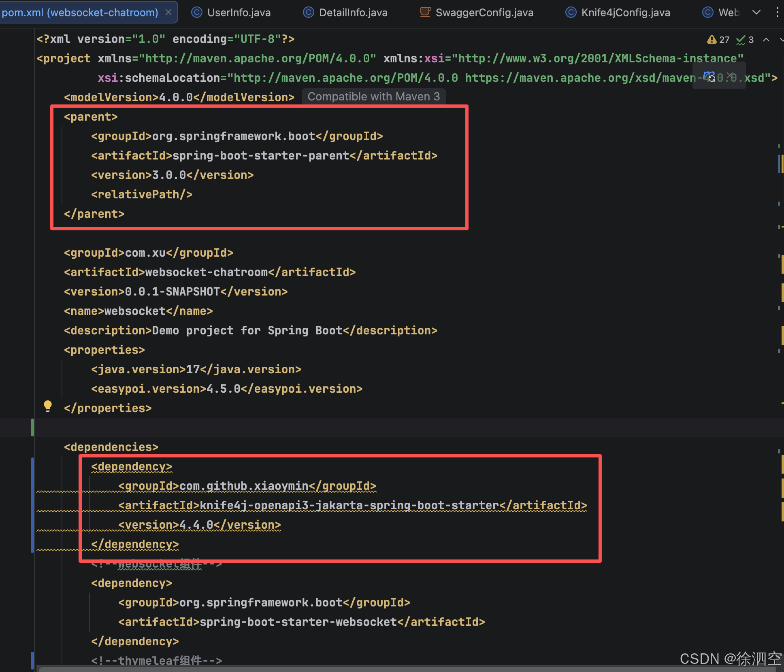The width and height of the screenshot is (784, 672).
Task: Open editor tab options three-dot menu
Action: [777, 13]
